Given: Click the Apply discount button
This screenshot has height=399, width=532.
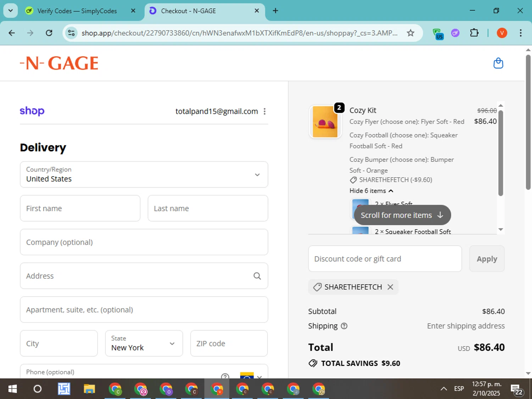Looking at the screenshot, I should click(487, 259).
